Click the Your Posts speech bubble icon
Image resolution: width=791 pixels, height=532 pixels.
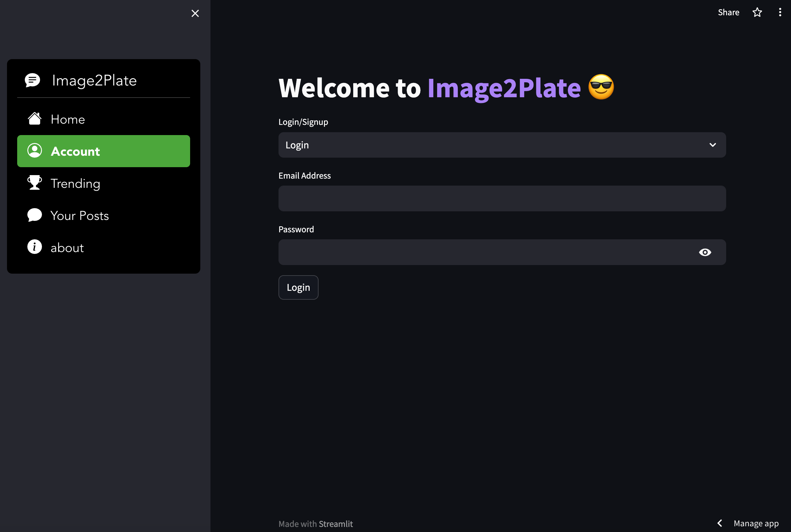click(x=35, y=215)
